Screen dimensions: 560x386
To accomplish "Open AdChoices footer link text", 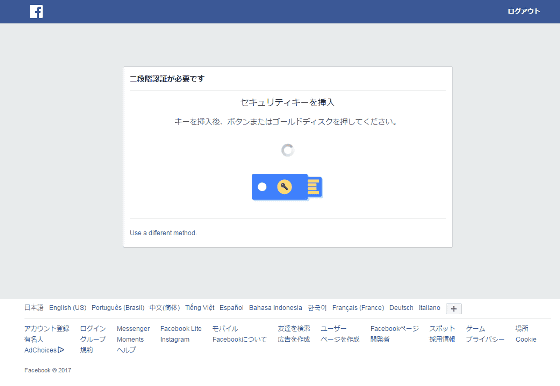I will 40,350.
